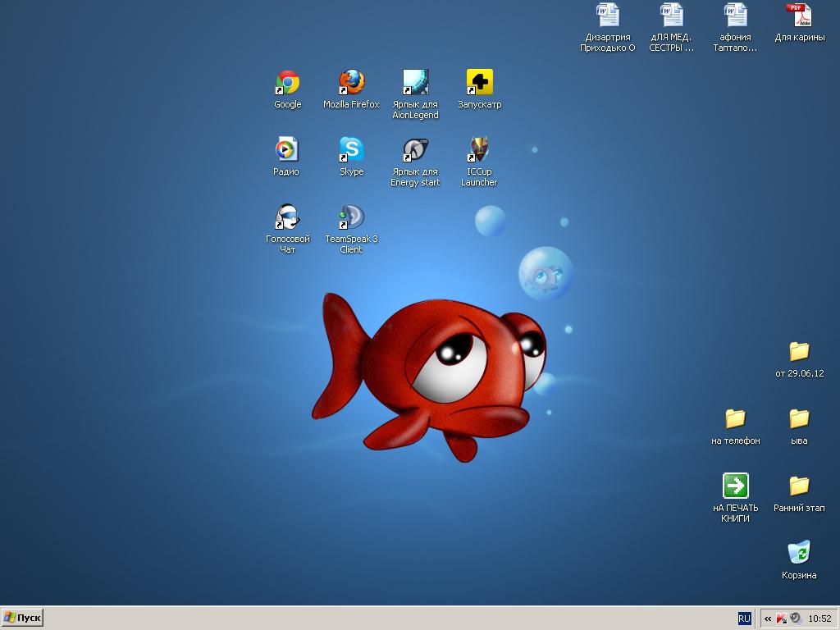Open the RU language indicator
Image resolution: width=840 pixels, height=630 pixels.
click(x=744, y=619)
